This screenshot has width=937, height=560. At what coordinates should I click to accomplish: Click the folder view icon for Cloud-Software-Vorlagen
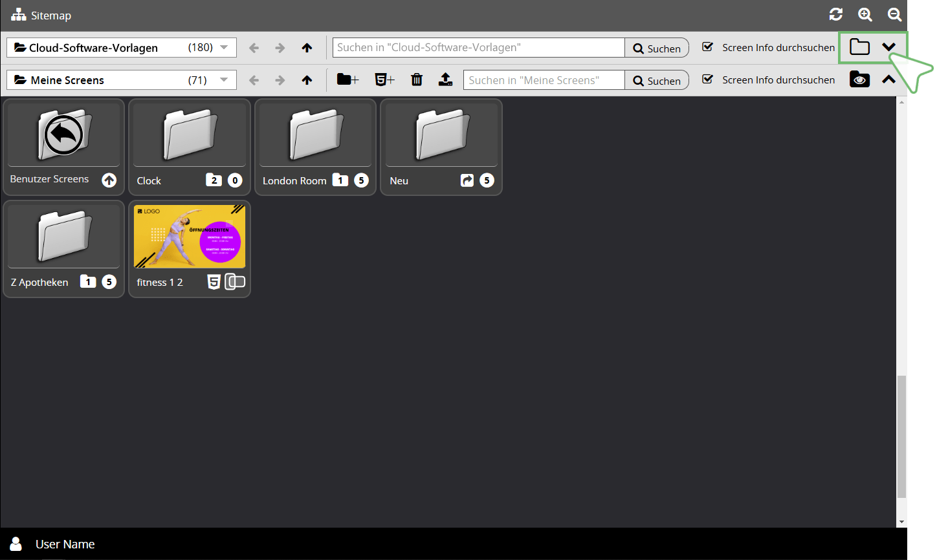point(859,47)
